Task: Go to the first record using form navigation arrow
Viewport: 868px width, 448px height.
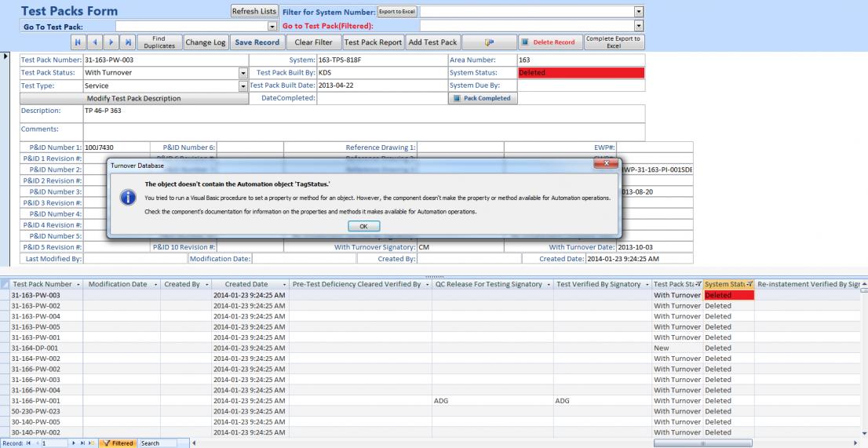Action: tap(78, 42)
